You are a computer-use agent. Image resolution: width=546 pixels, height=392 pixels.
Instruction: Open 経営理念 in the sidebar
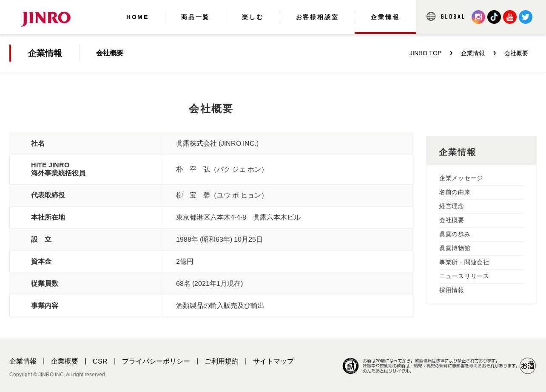452,206
